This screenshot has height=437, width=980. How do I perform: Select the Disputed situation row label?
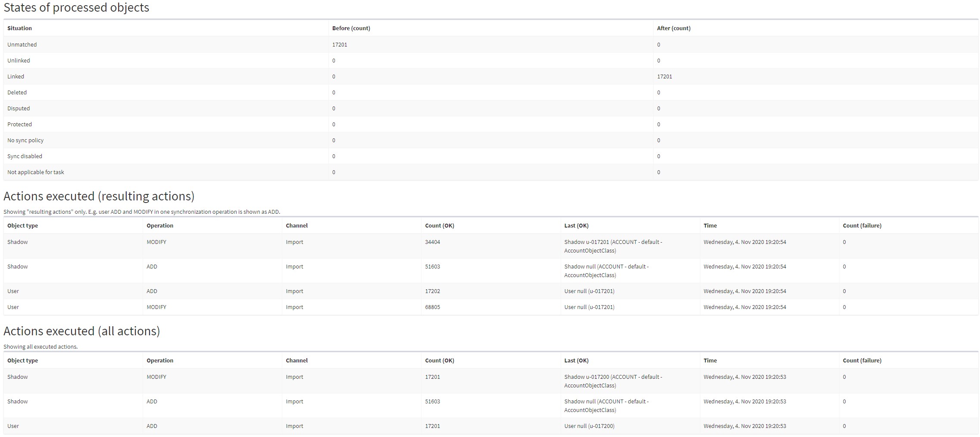(19, 109)
